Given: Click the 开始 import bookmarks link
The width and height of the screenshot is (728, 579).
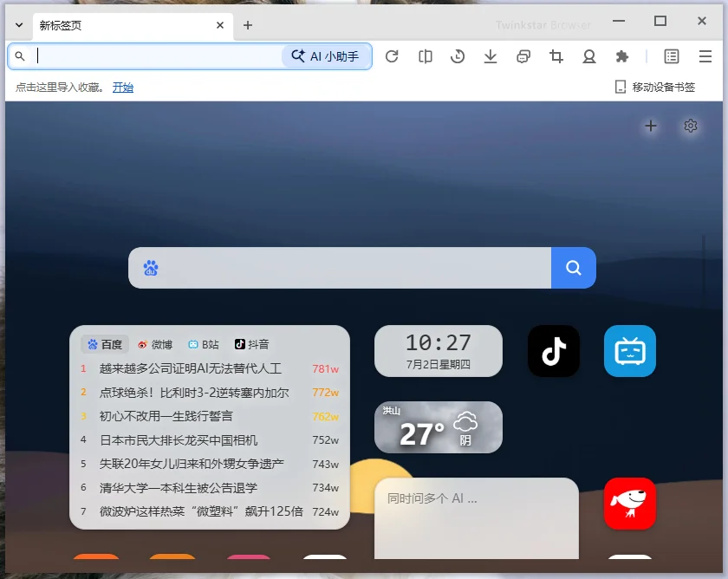Looking at the screenshot, I should 123,88.
